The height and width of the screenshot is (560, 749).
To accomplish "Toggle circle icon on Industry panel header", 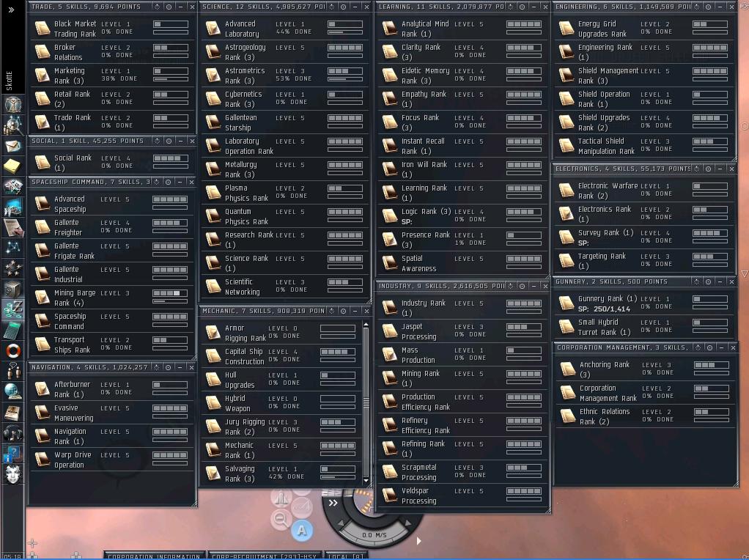I will click(x=522, y=286).
